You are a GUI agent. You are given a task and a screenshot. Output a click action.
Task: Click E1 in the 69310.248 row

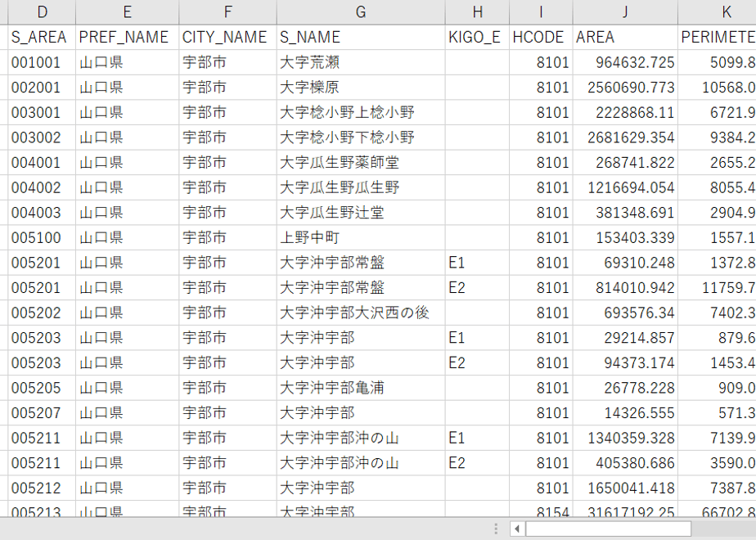click(477, 263)
